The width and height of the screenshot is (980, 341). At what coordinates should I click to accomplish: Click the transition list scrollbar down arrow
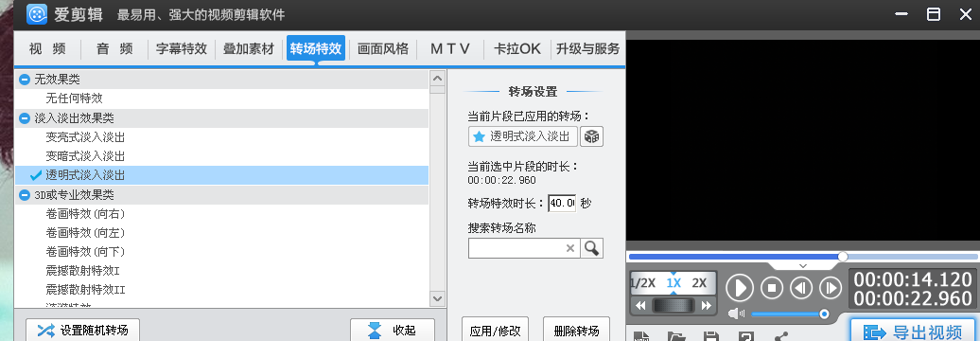click(x=437, y=299)
